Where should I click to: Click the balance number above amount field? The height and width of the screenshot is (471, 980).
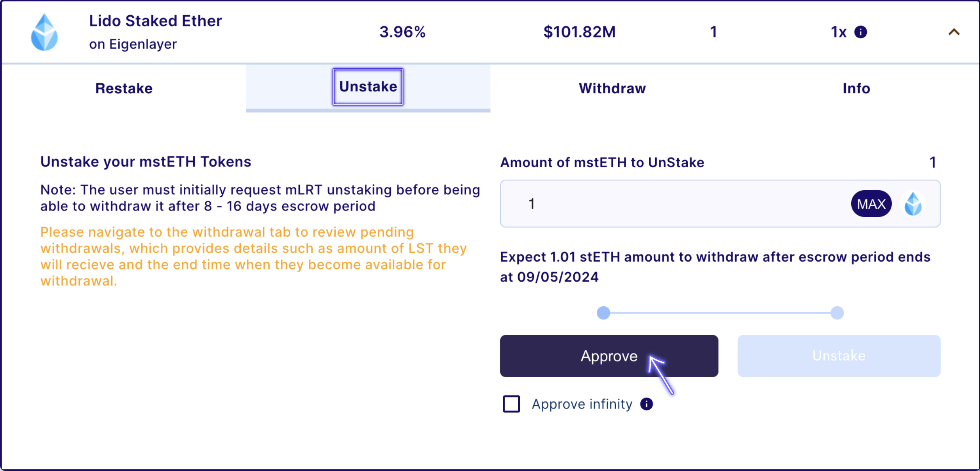[x=932, y=162]
